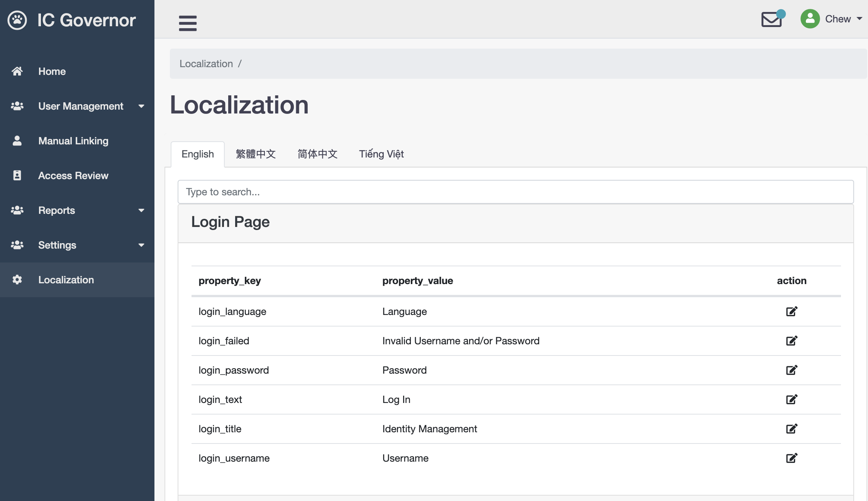The height and width of the screenshot is (501, 868).
Task: Click the green user avatar icon
Action: [x=810, y=19]
